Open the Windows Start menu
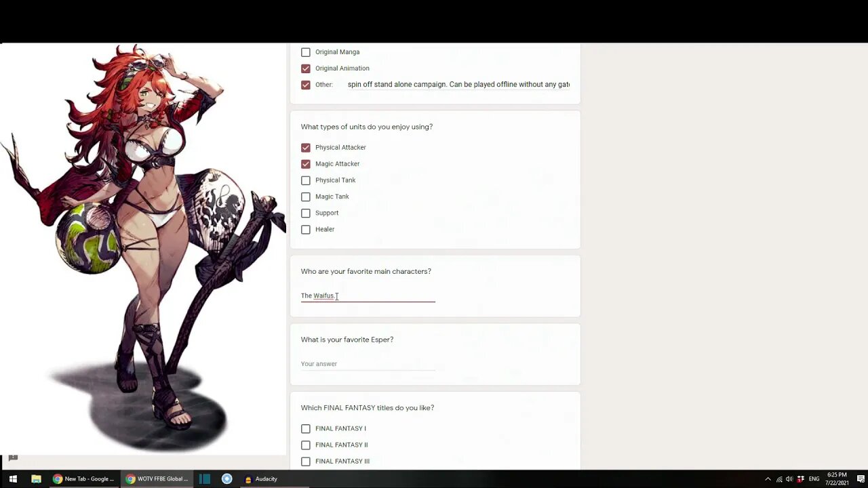Image resolution: width=868 pixels, height=488 pixels. click(13, 479)
